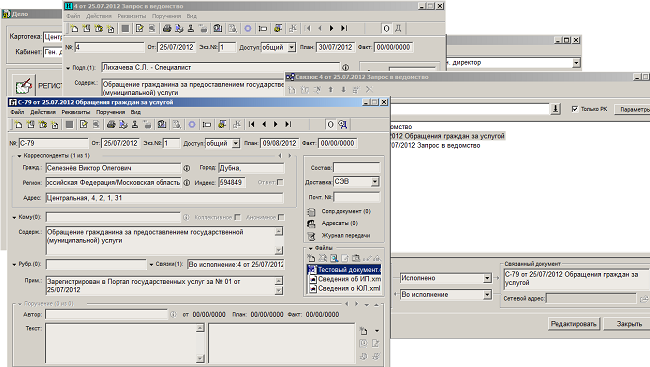Click printer icon in Запрос в ведомство toolbar

point(167,28)
